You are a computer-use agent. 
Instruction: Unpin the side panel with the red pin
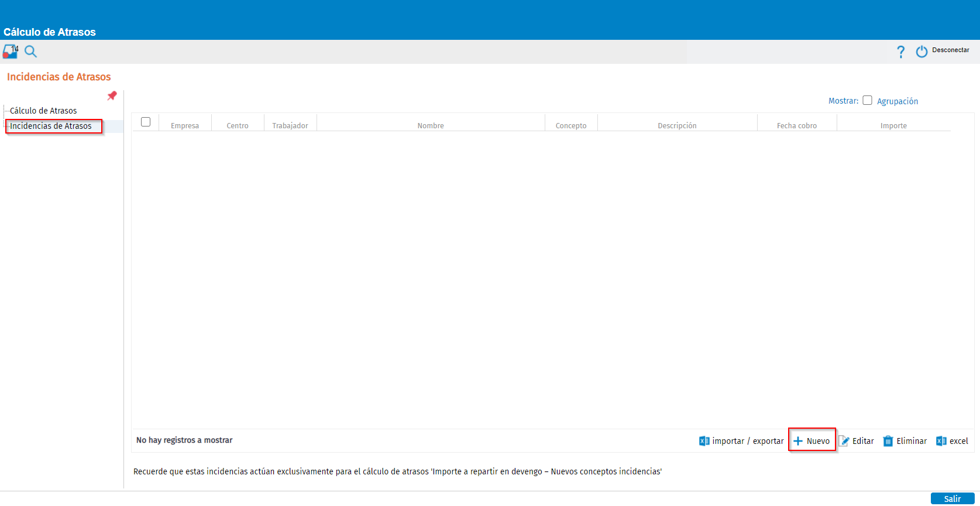click(112, 95)
